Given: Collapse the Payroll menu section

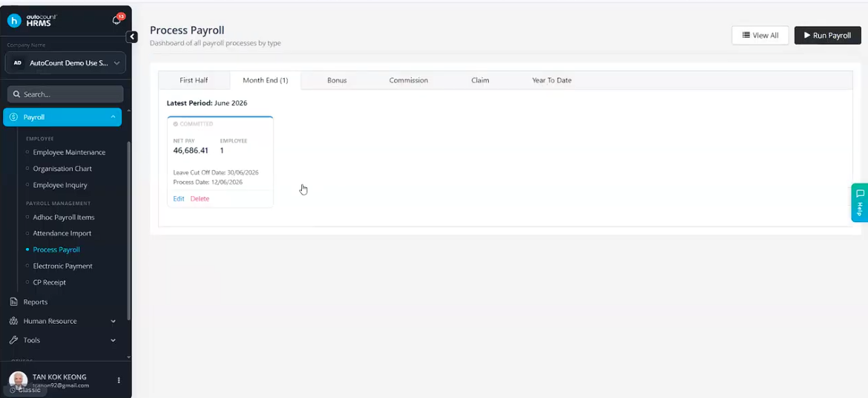Looking at the screenshot, I should click(x=62, y=117).
